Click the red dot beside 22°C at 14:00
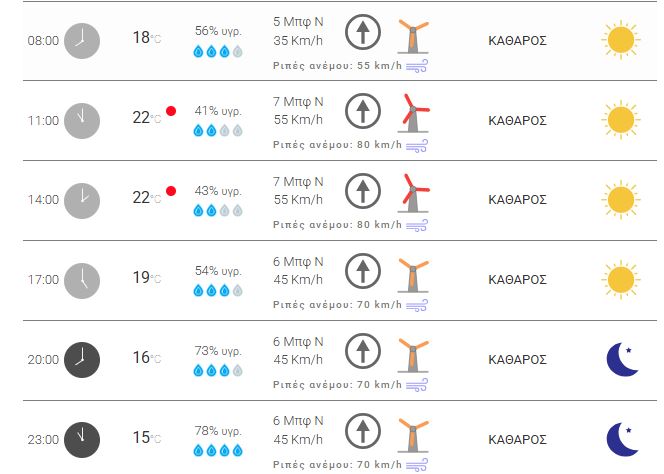 click(171, 191)
